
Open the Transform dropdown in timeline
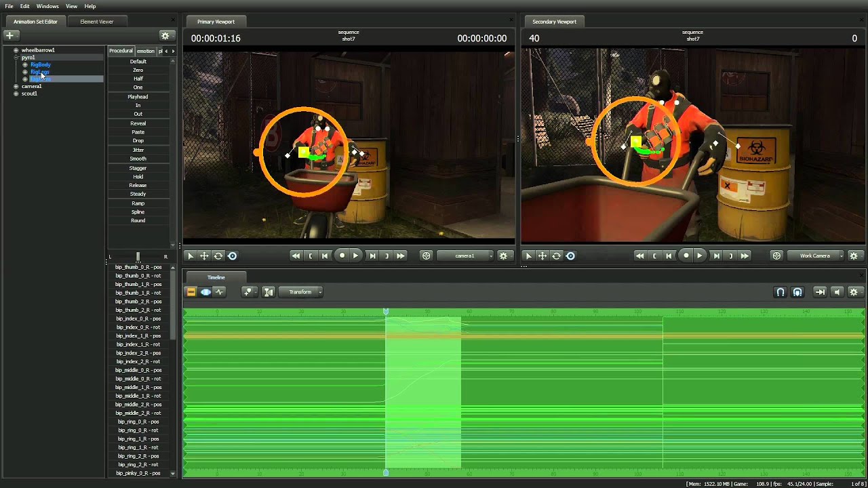[301, 292]
